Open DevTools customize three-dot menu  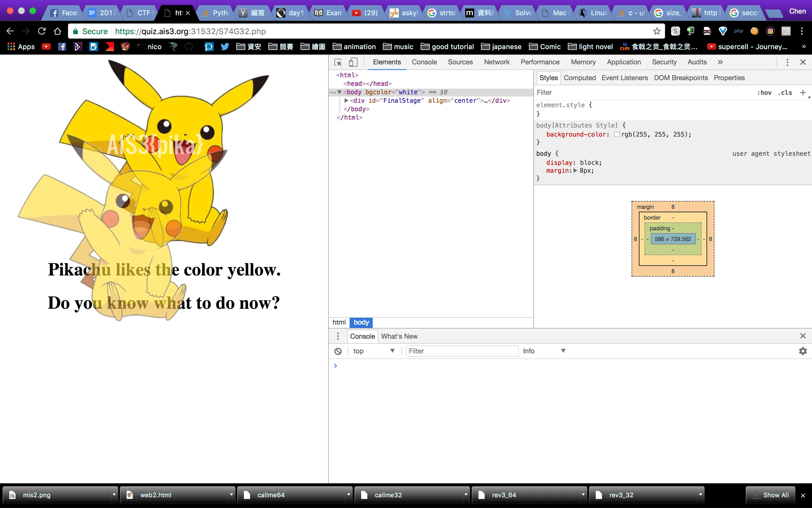[787, 62]
